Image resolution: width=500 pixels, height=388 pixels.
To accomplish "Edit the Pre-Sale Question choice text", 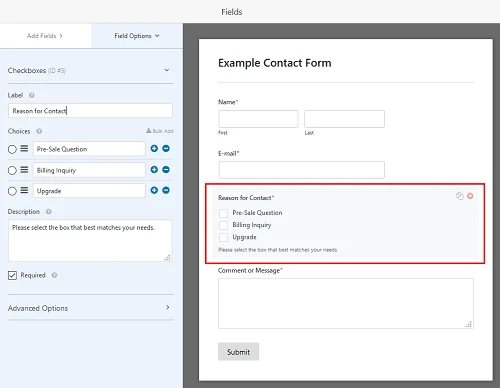I will coord(89,149).
